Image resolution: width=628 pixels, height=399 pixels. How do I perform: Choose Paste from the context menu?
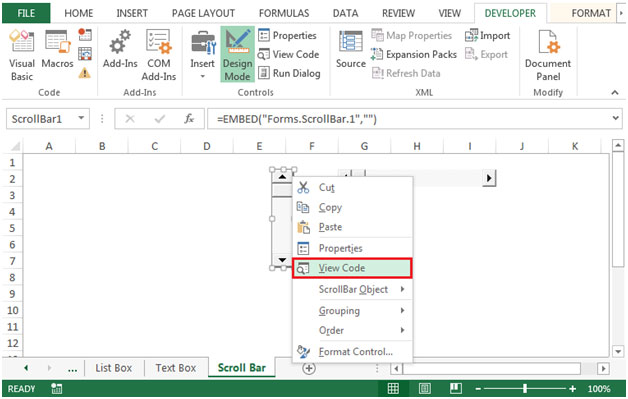coord(352,227)
